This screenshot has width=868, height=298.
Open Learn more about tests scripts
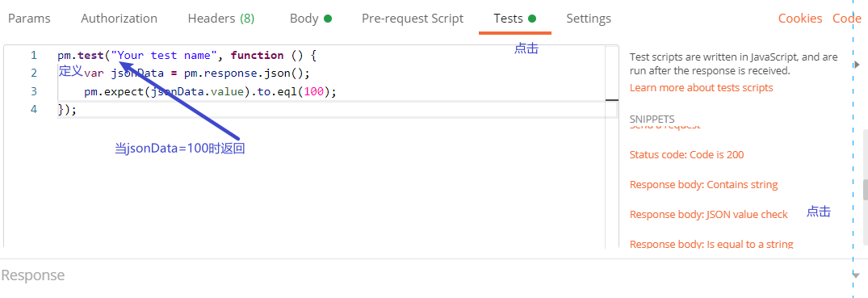point(702,87)
